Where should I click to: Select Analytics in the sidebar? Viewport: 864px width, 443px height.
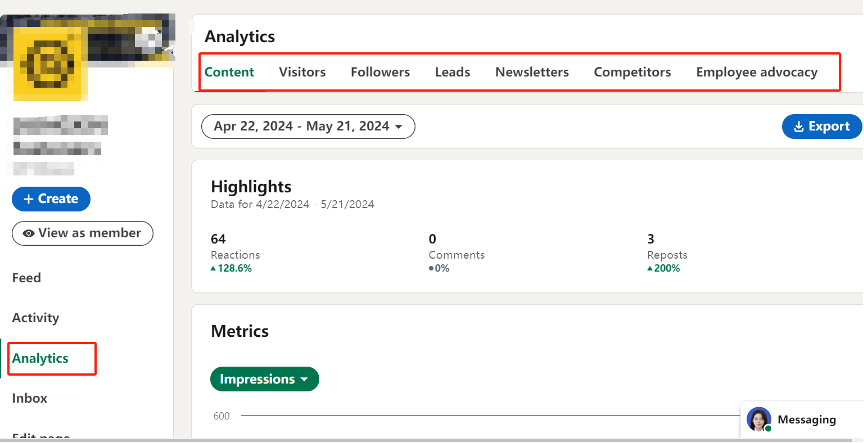[40, 358]
